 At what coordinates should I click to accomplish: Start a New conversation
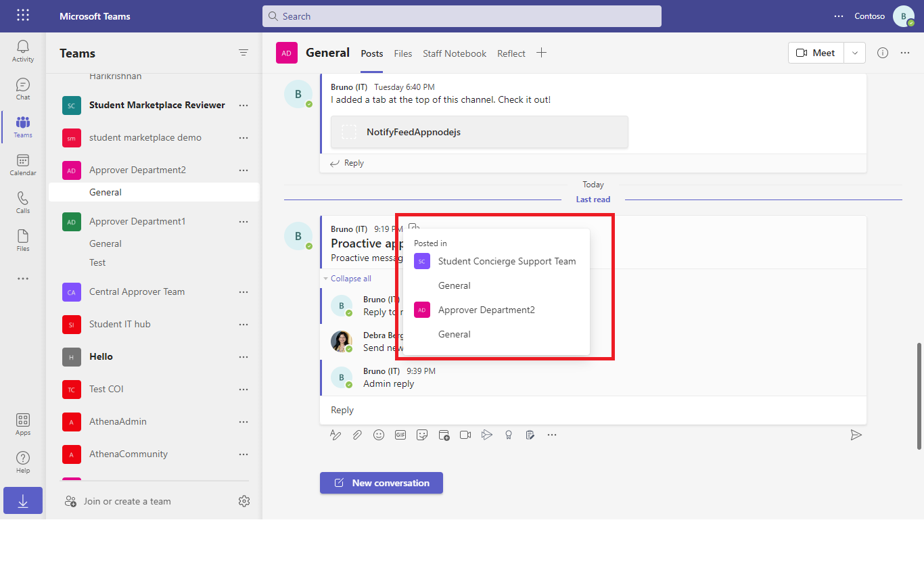(x=382, y=483)
